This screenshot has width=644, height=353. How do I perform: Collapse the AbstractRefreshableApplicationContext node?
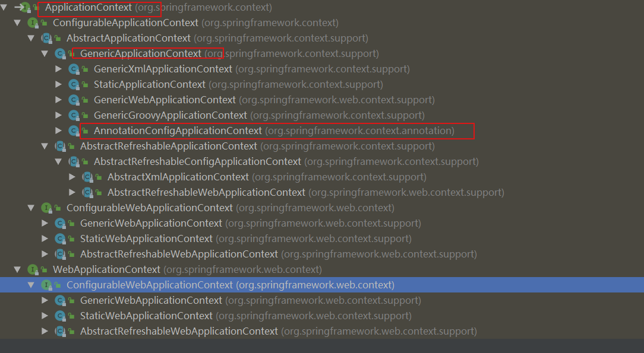click(45, 146)
